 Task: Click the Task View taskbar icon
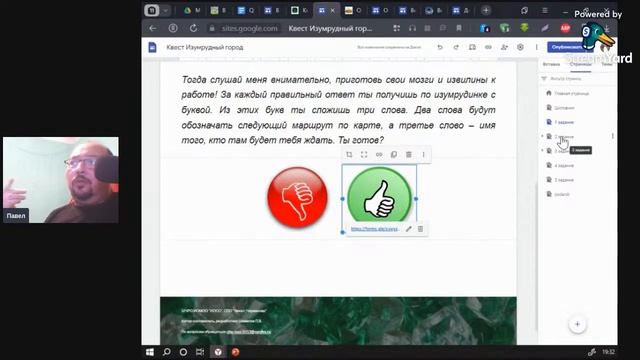tap(200, 352)
